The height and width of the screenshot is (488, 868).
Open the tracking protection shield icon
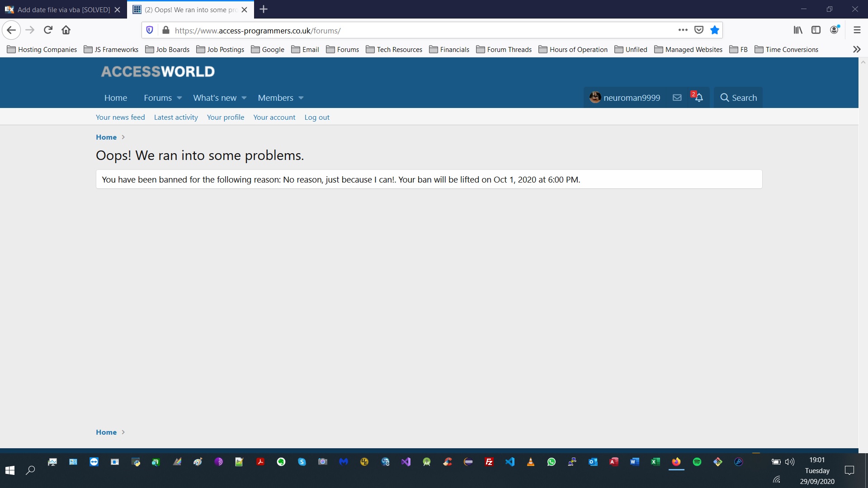(x=150, y=30)
